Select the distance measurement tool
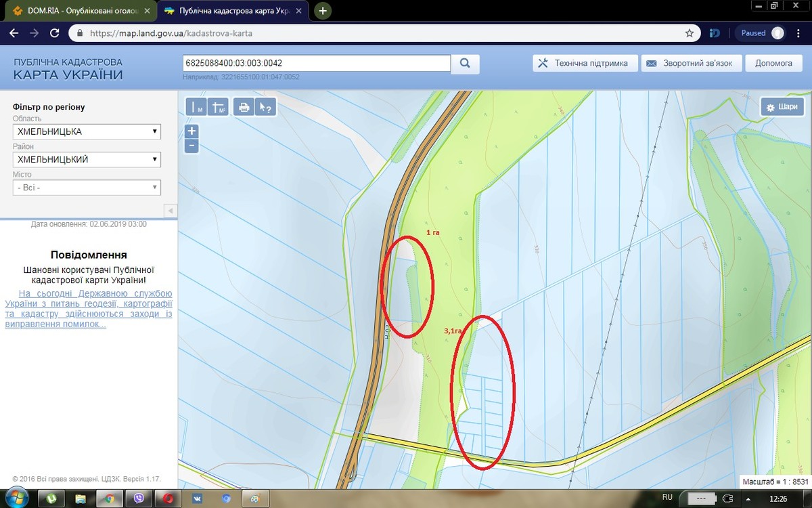Viewport: 812px width, 508px height. tap(197, 107)
